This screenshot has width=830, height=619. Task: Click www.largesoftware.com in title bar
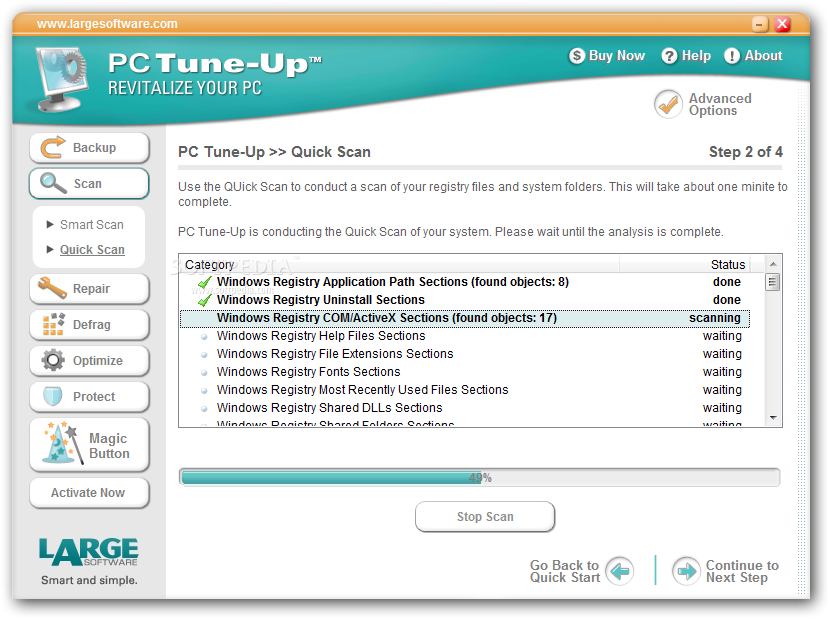(107, 24)
